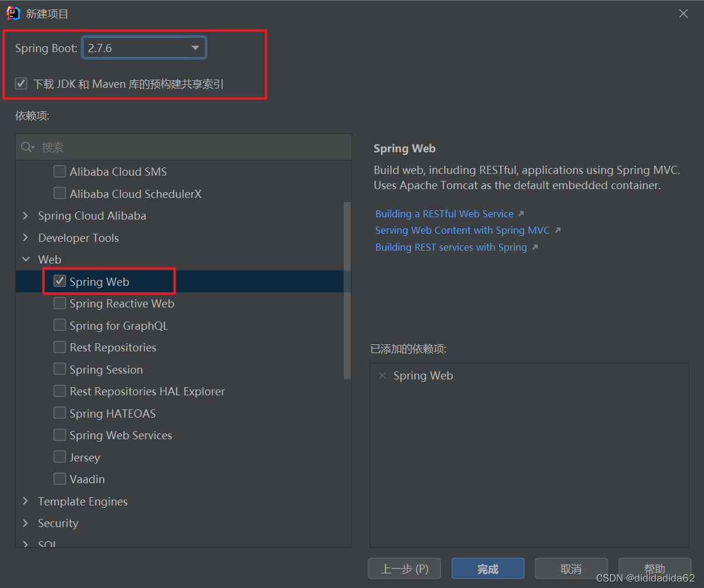The height and width of the screenshot is (588, 704).
Task: Check Spring HATEOAS
Action: coord(60,413)
